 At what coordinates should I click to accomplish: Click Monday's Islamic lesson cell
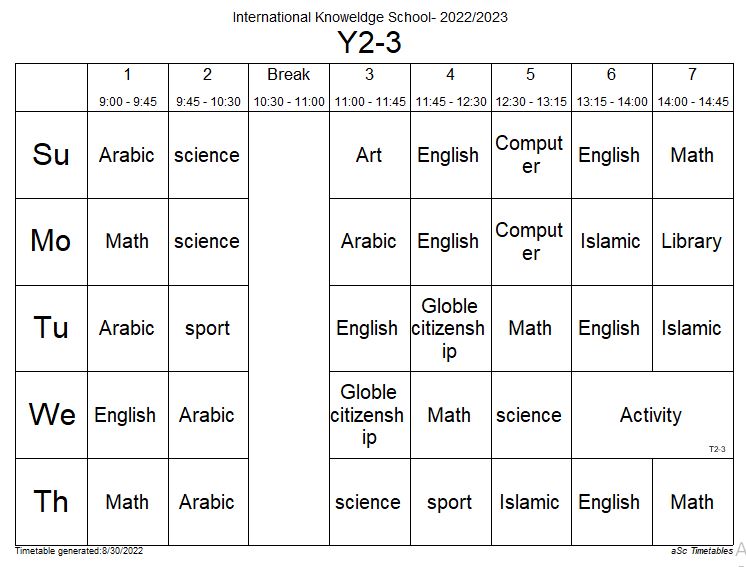[612, 242]
